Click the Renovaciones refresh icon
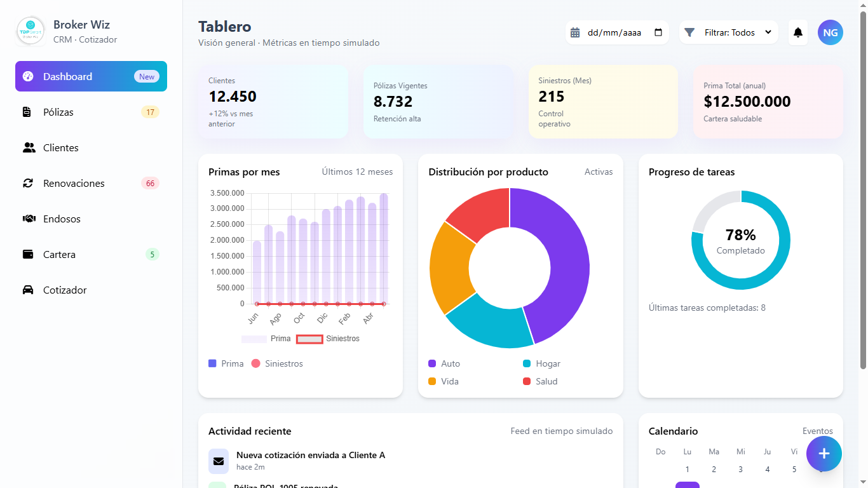Image resolution: width=868 pixels, height=488 pixels. pyautogui.click(x=28, y=184)
